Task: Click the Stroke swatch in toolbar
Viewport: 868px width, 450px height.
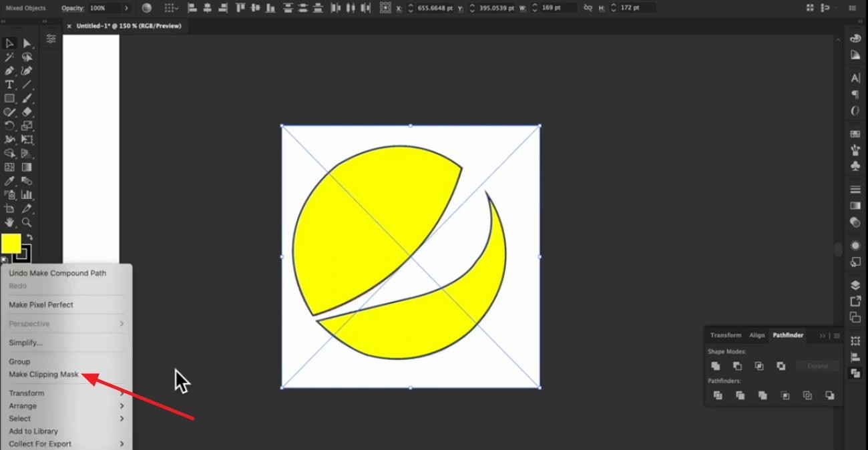Action: click(x=22, y=254)
